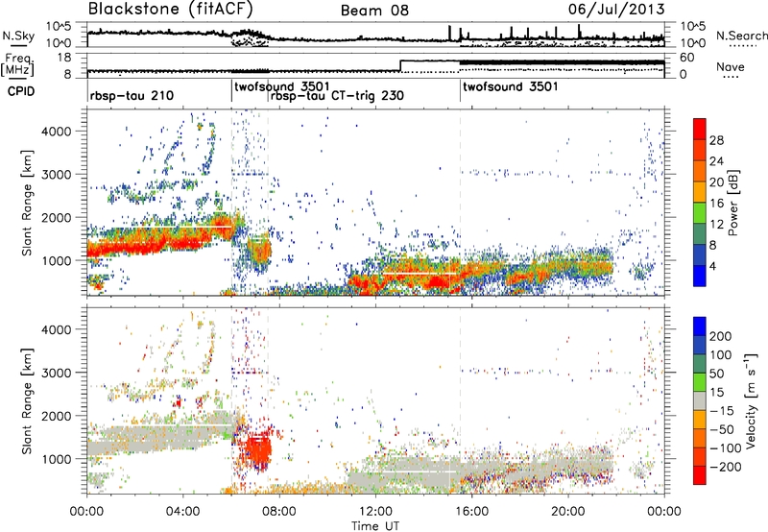
Task: Click the dashed vertical CPID marker near 15:30 in the power panel
Action: tap(461, 202)
